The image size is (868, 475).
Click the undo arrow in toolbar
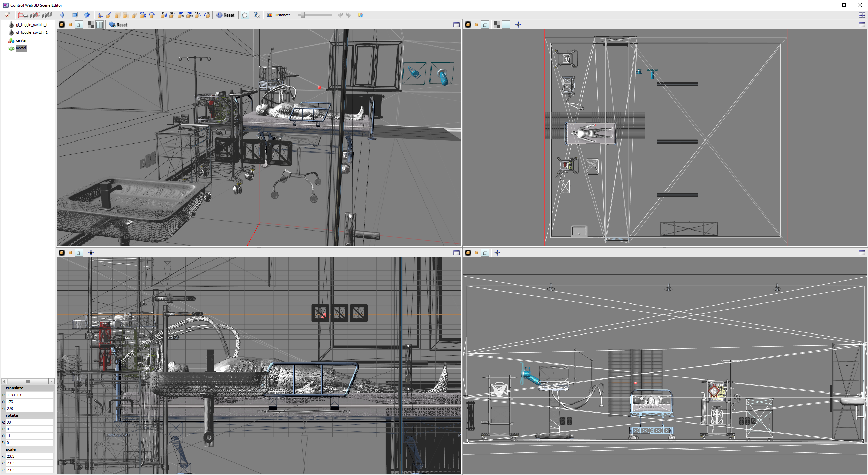[340, 15]
